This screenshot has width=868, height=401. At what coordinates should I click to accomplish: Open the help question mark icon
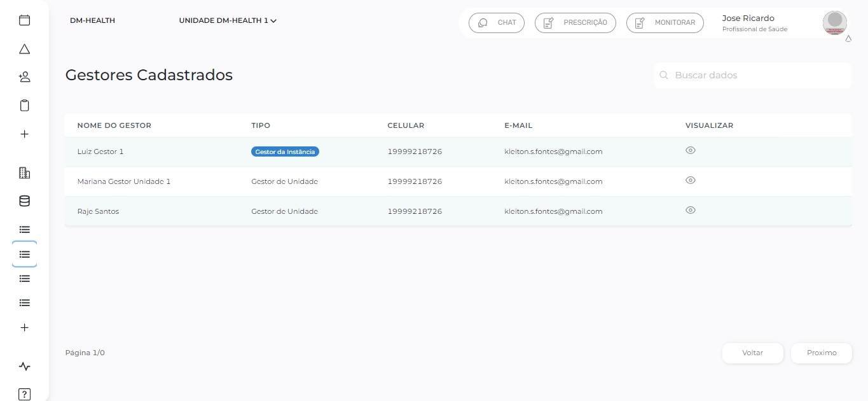coord(24,394)
